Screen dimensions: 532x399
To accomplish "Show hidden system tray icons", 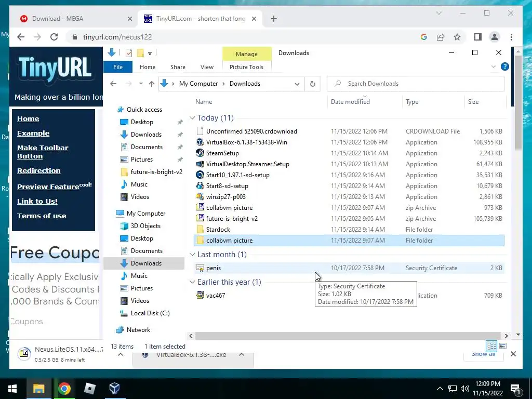I will pos(440,389).
